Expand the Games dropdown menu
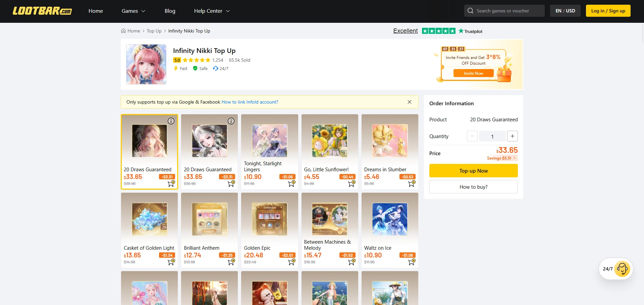The height and width of the screenshot is (305, 644). (x=133, y=11)
